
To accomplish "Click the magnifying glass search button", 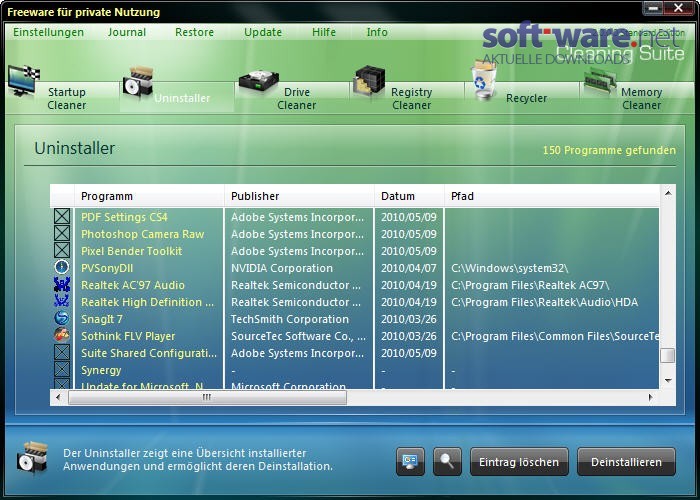I will (x=447, y=462).
